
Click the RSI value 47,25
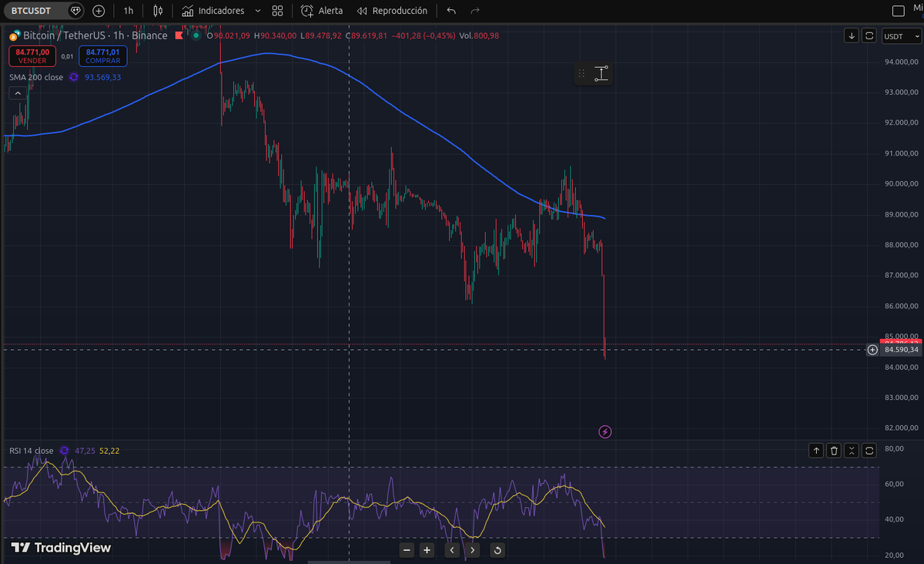click(85, 451)
